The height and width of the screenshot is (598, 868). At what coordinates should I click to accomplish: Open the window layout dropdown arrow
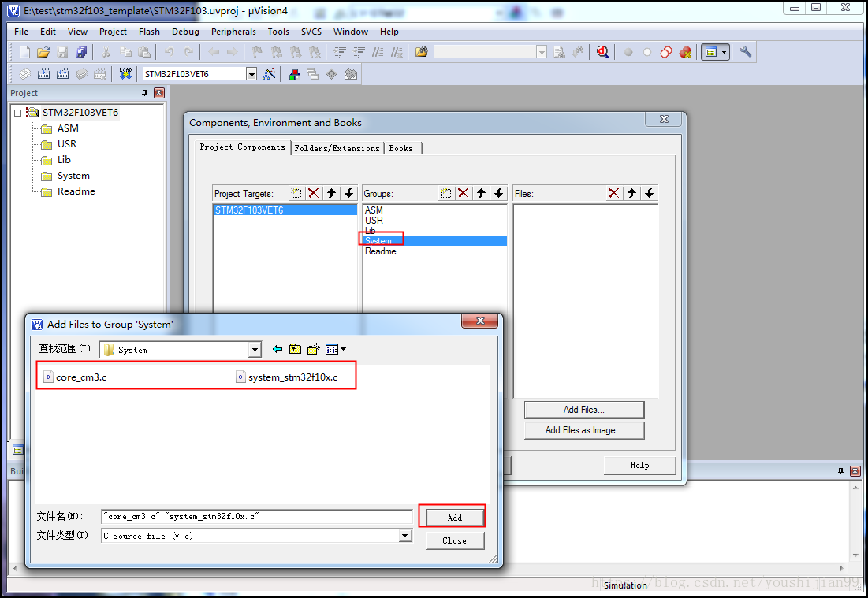(724, 52)
